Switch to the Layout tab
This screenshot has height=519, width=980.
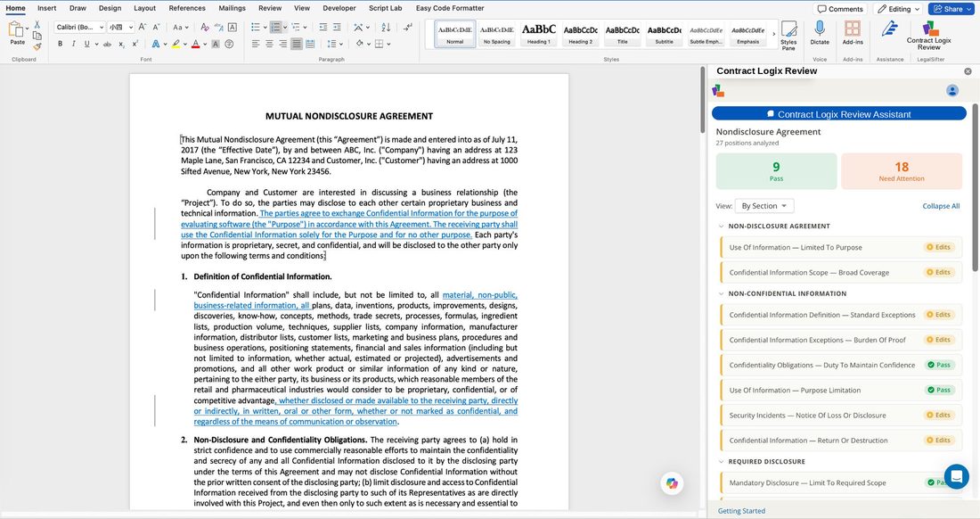click(x=144, y=8)
